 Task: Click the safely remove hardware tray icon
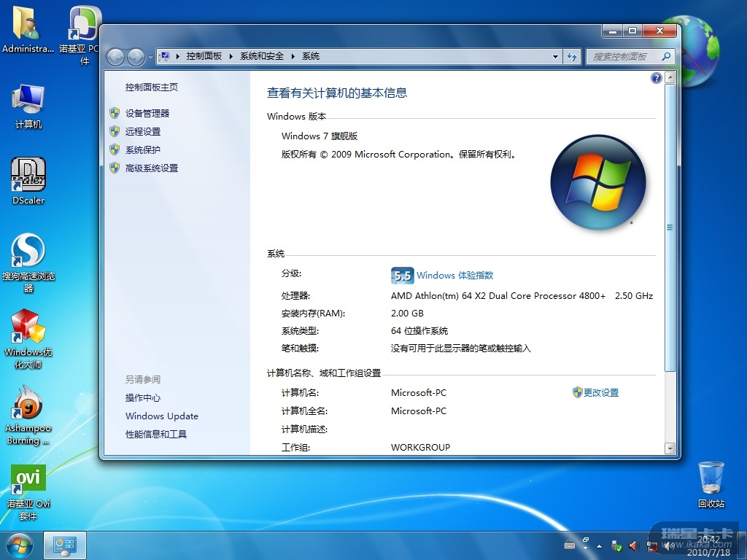click(617, 545)
